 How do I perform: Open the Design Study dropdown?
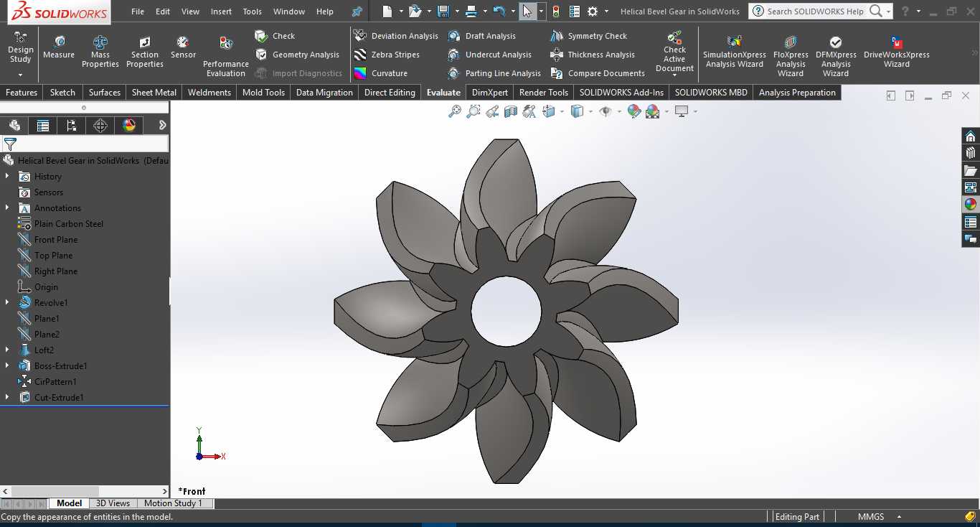(x=20, y=55)
